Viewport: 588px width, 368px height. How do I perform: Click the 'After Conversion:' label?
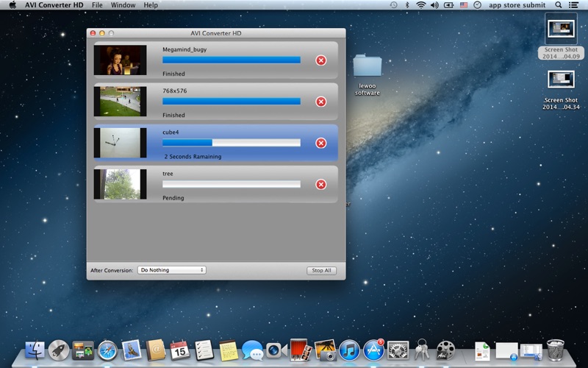pos(112,270)
